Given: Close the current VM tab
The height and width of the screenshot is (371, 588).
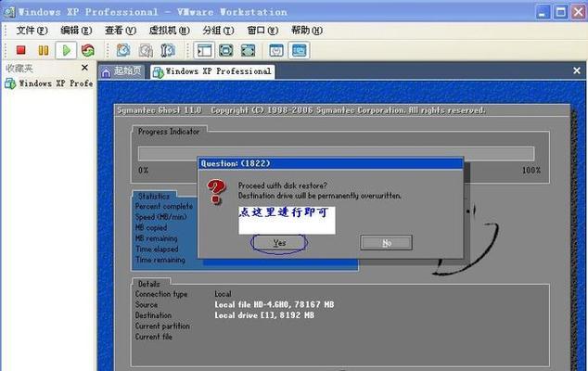Looking at the screenshot, I should point(577,70).
